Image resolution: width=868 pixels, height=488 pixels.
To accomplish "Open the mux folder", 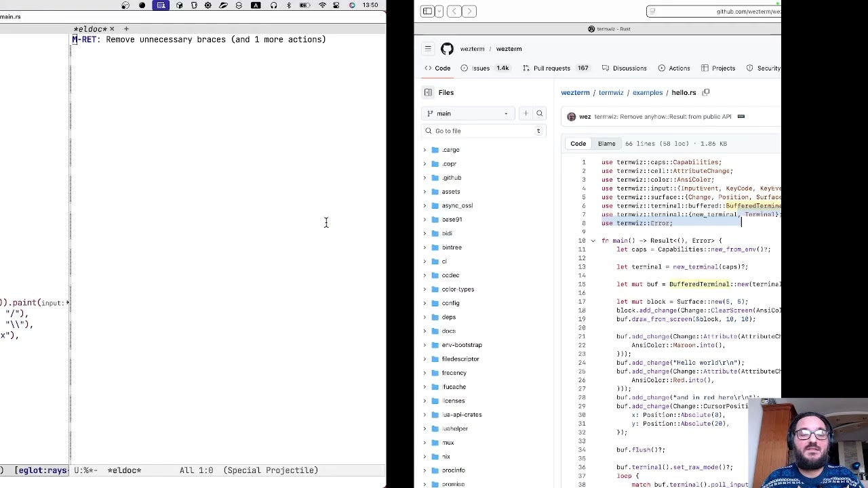I will click(448, 443).
